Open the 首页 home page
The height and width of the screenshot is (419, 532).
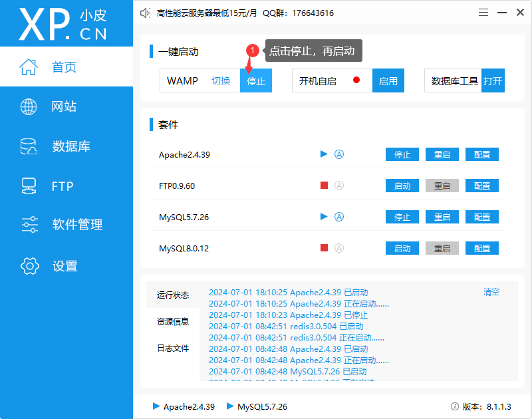click(66, 67)
